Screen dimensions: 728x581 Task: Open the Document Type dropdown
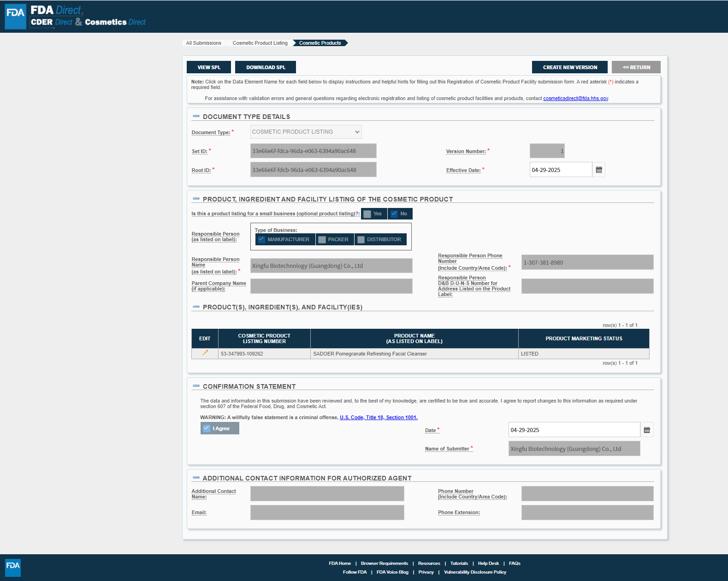306,132
